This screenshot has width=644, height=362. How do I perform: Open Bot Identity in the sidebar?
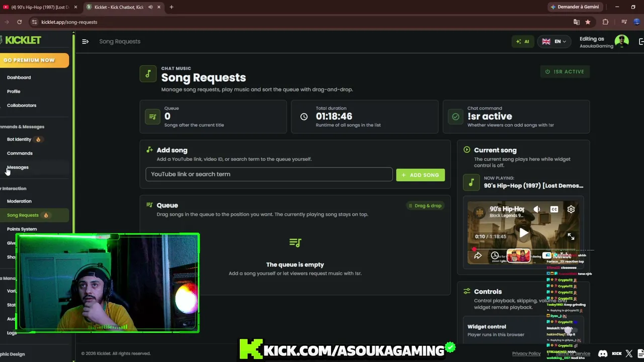pos(19,139)
